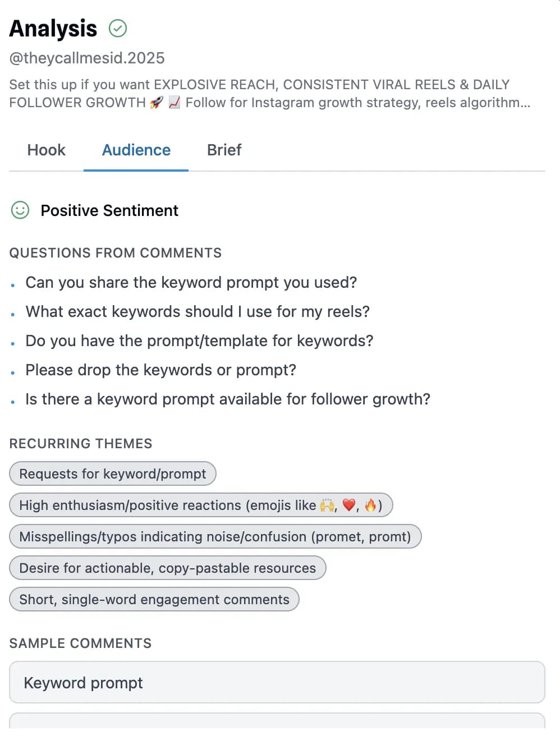Screen dimensions: 560x736
Task: Select 'Short, single-word engagement comments' chip
Action: [154, 600]
